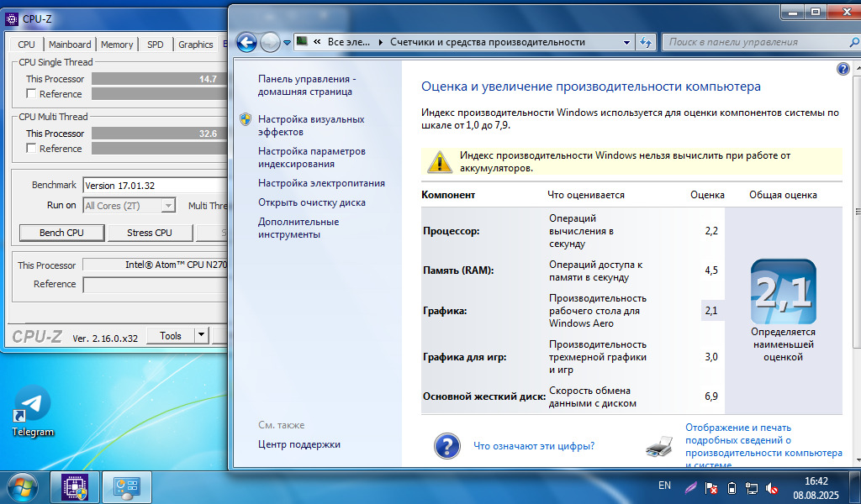Click the printer icon for detailed report

click(x=659, y=446)
